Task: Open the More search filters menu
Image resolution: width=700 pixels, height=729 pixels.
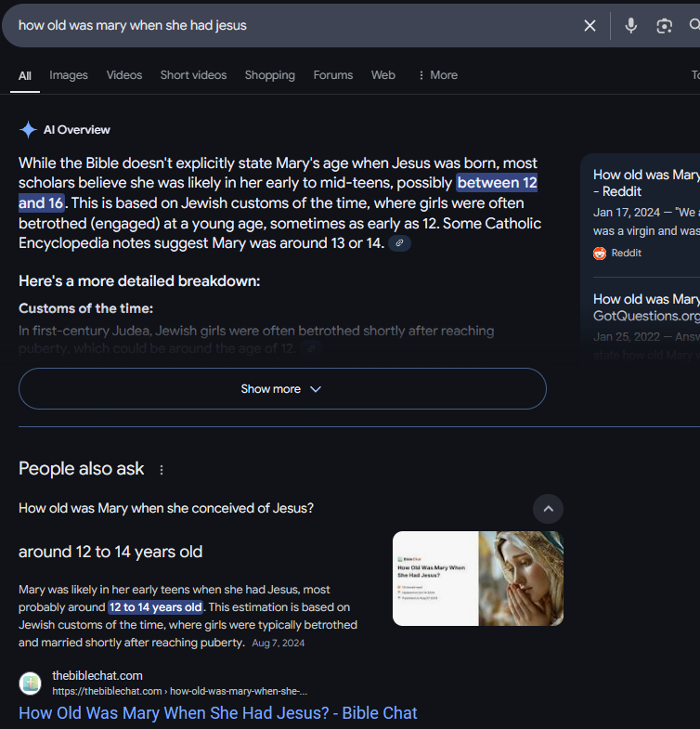Action: pos(438,75)
